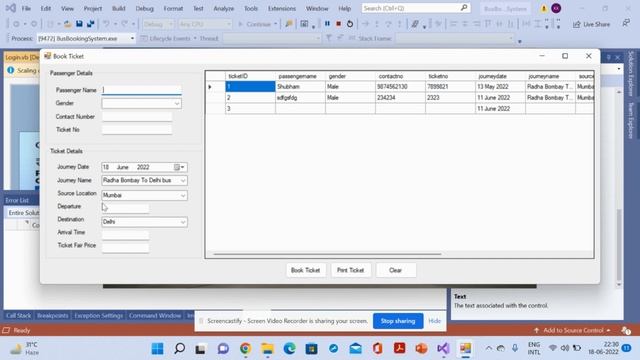
Task: Open the Extensions menu
Action: point(282,8)
